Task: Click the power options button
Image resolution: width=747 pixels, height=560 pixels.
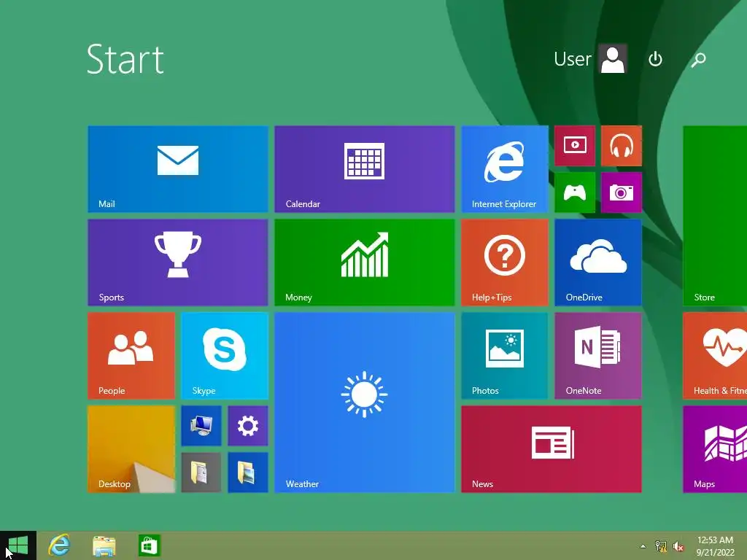Action: 656,59
